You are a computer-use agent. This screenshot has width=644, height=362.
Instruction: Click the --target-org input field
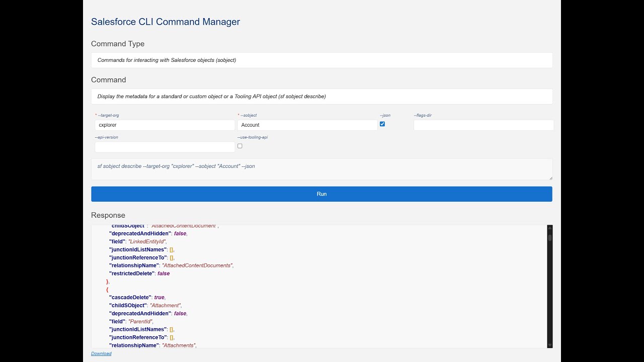pyautogui.click(x=165, y=125)
